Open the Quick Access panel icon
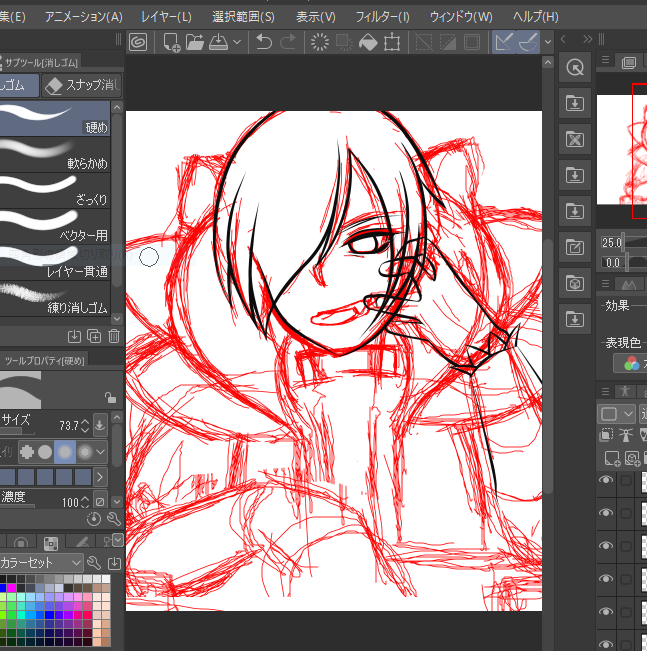This screenshot has height=651, width=647. pyautogui.click(x=575, y=67)
